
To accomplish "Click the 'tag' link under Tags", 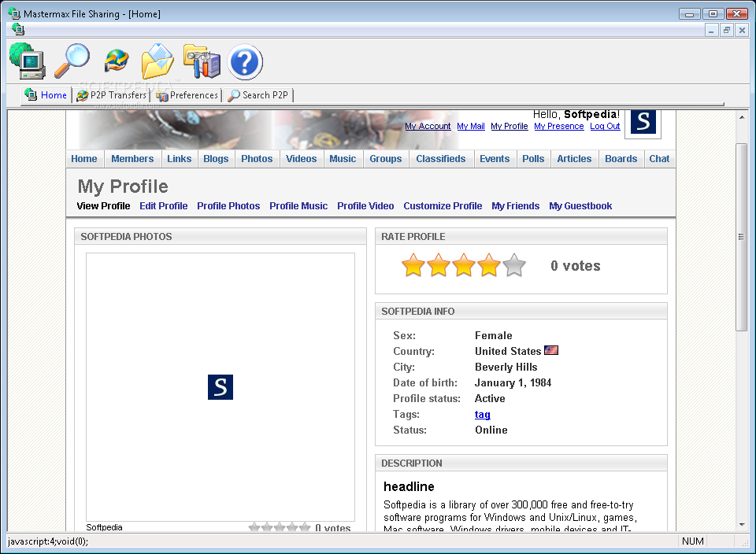I will coord(482,414).
